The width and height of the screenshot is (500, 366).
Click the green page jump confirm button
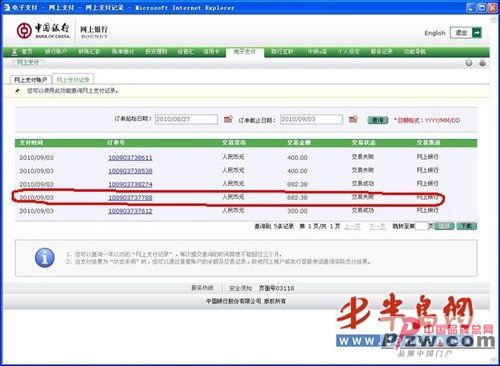444,226
